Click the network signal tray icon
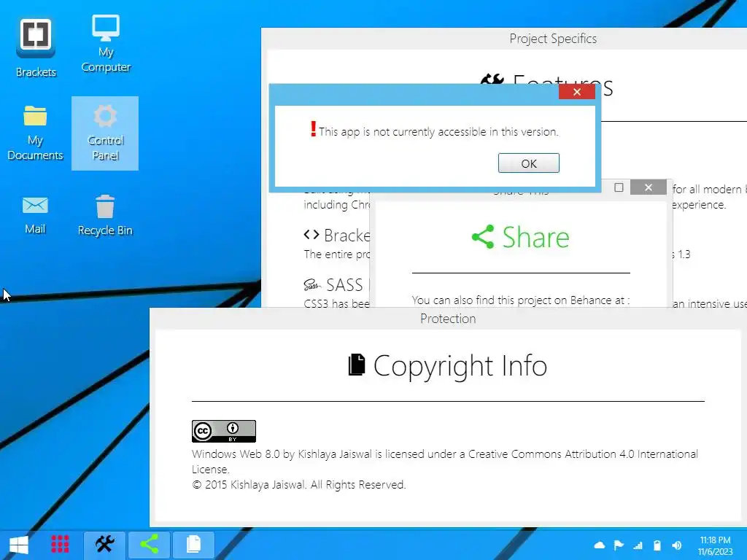 (638, 545)
